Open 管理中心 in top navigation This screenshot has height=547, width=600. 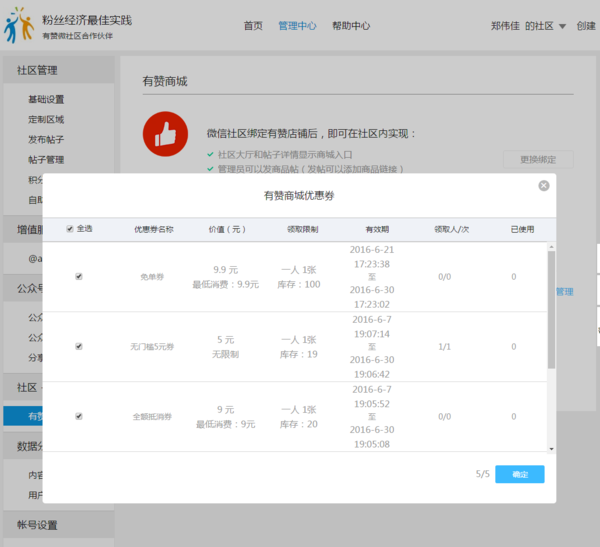[297, 26]
